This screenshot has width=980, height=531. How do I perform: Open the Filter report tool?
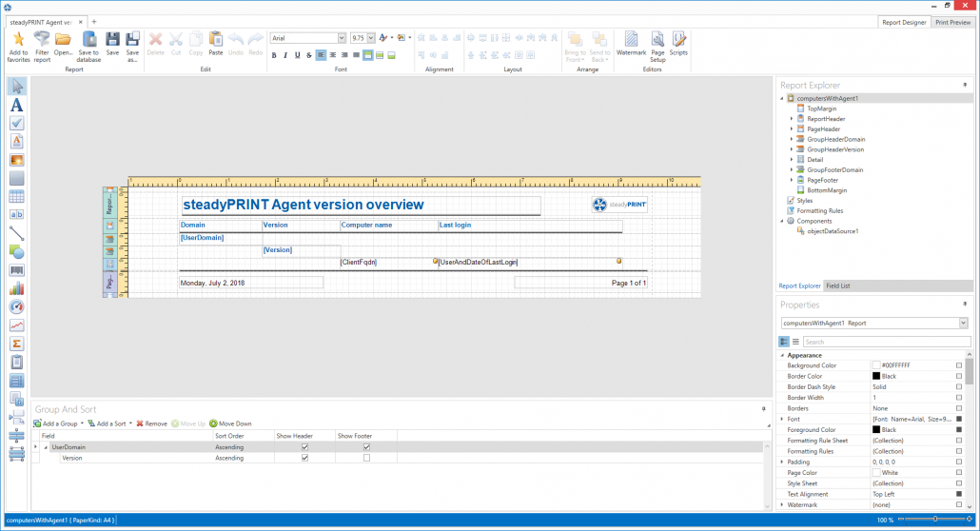[42, 47]
